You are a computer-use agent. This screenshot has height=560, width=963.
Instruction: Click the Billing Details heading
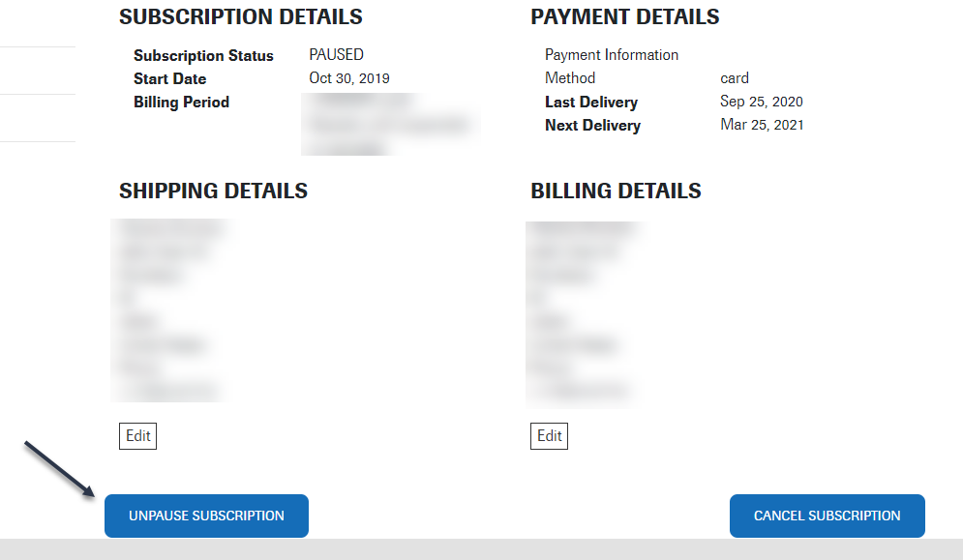[616, 191]
